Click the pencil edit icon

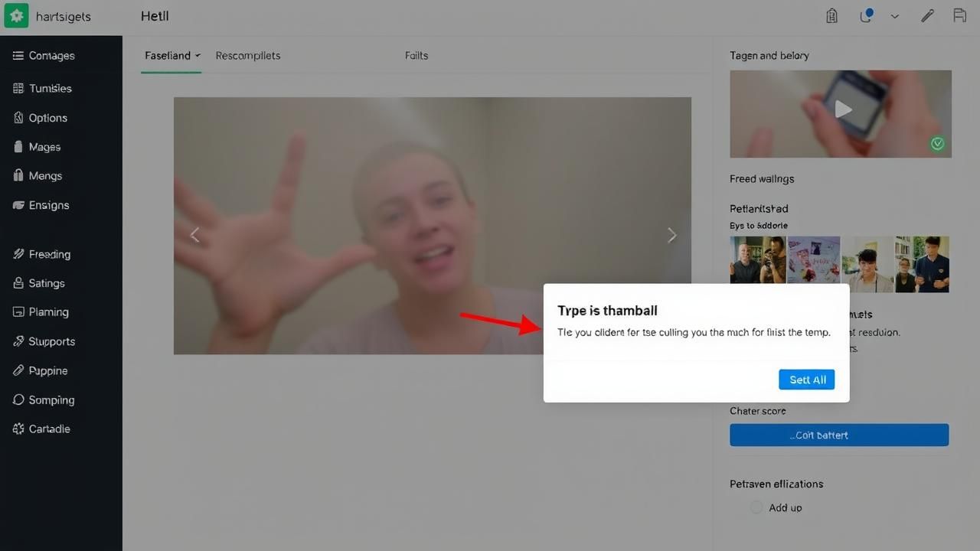927,16
